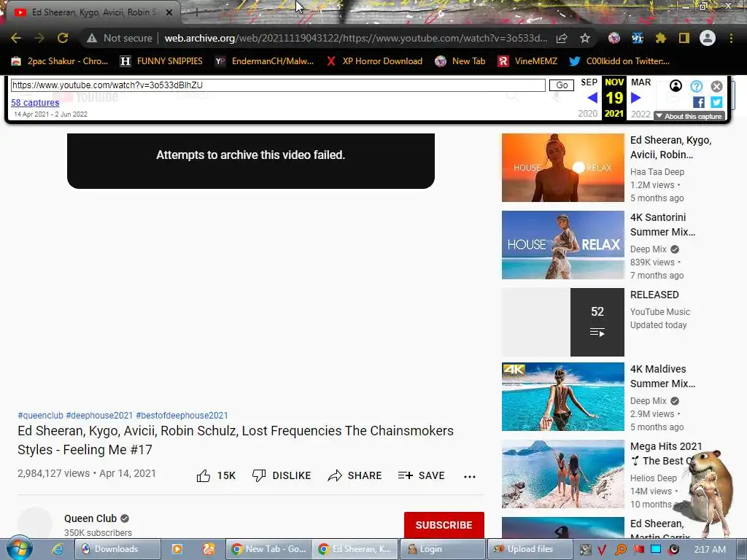
Task: Open the EndermanCH/Malw... bookmark
Action: click(264, 61)
